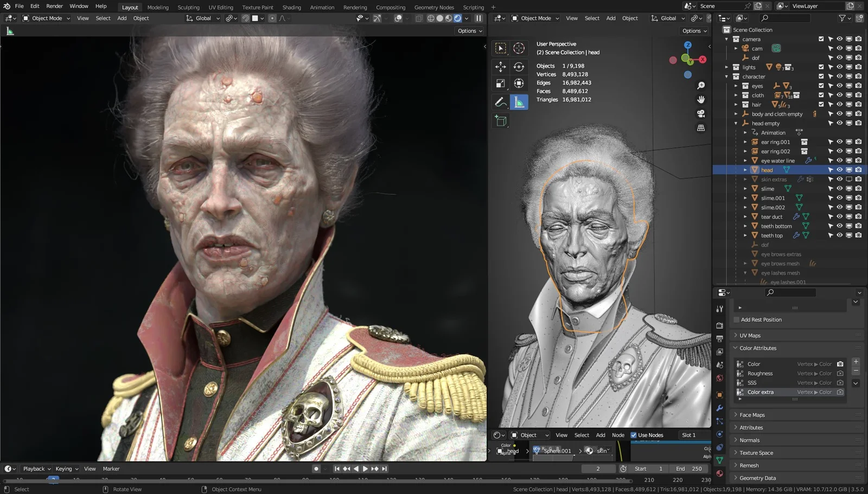
Task: Enable Rendered viewport shading
Action: point(457,18)
